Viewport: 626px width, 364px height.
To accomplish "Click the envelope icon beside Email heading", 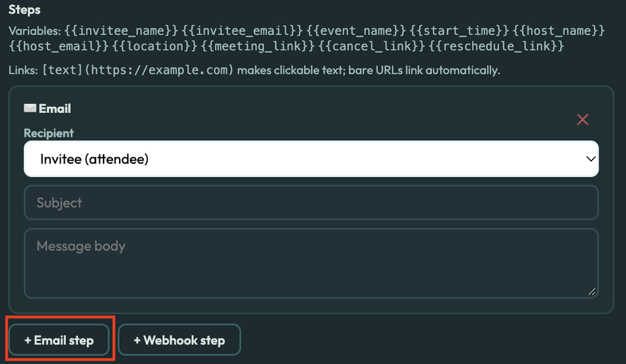I will pos(30,108).
